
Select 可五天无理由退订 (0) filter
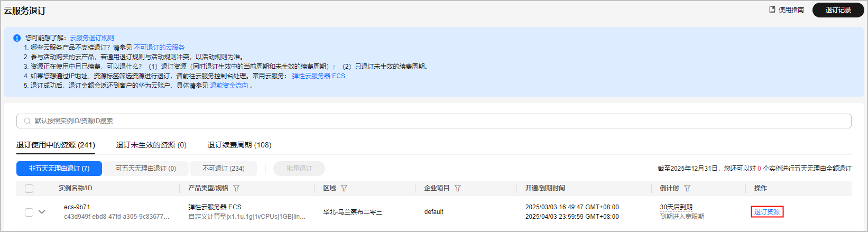146,169
